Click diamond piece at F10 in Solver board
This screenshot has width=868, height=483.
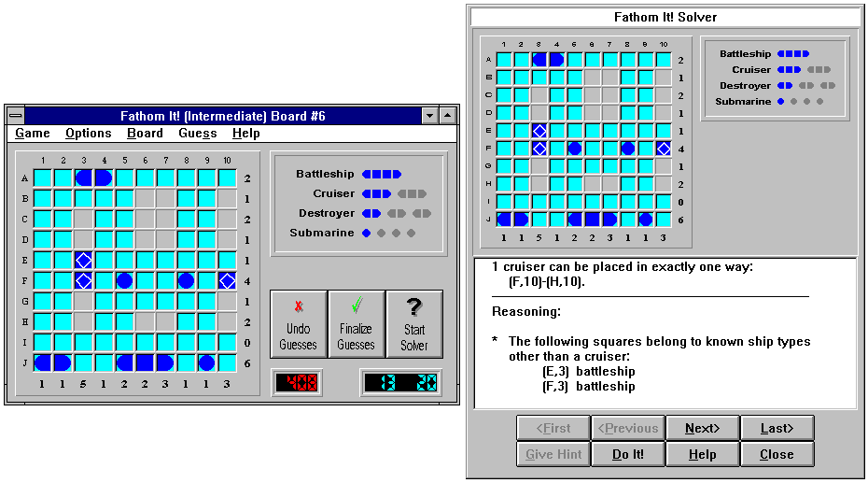tap(664, 149)
